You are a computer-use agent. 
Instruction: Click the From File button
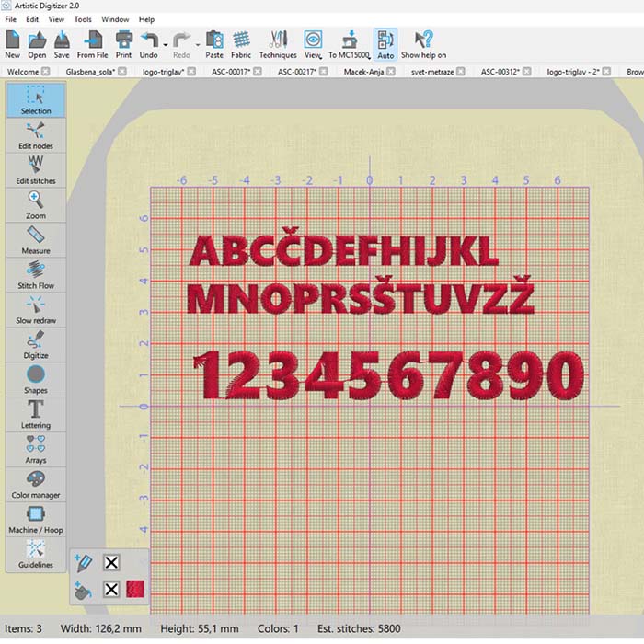(x=92, y=43)
